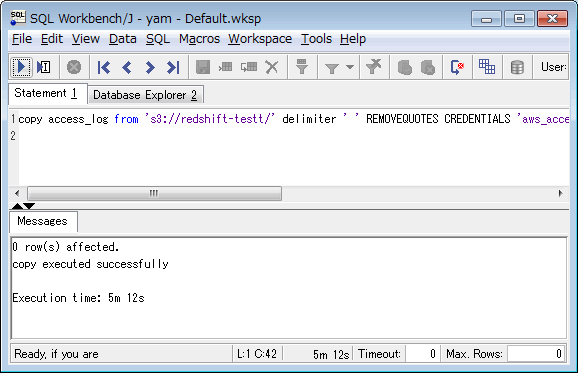Click the REMOVEQUOTES keyword in editor
The height and width of the screenshot is (373, 578).
[x=402, y=119]
